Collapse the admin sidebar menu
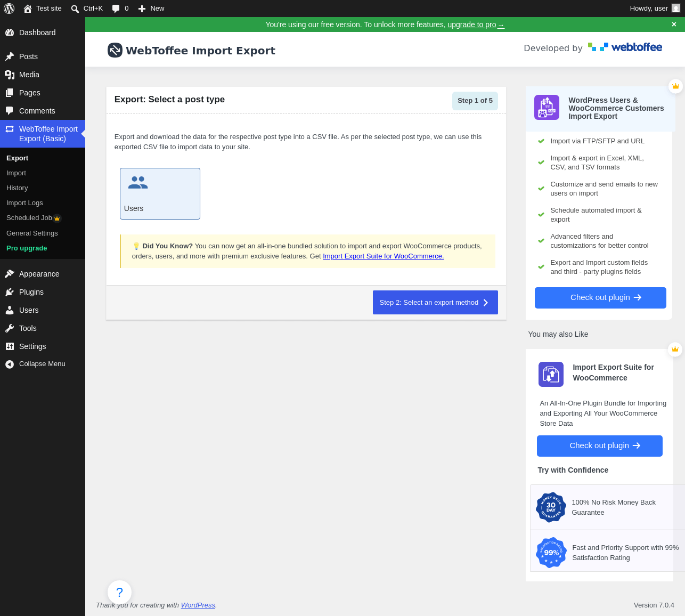Screen dimensions: 685x616 [43, 364]
